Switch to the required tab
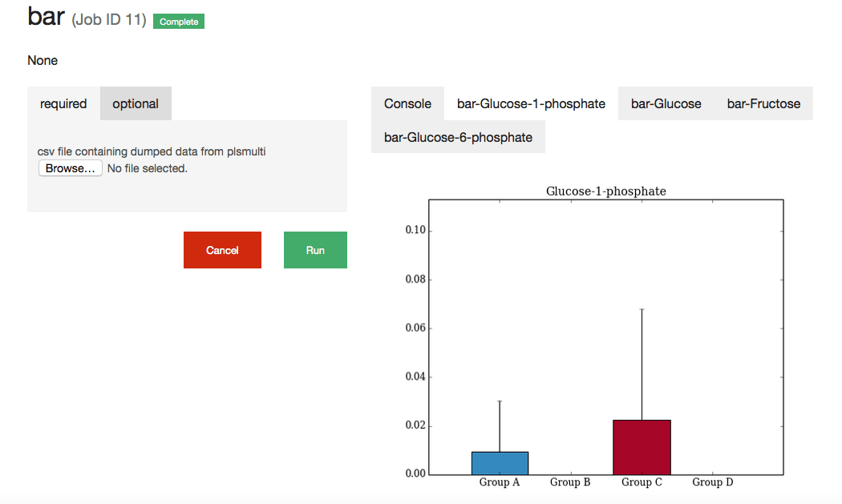Screen dimensions: 842x504 [x=63, y=103]
